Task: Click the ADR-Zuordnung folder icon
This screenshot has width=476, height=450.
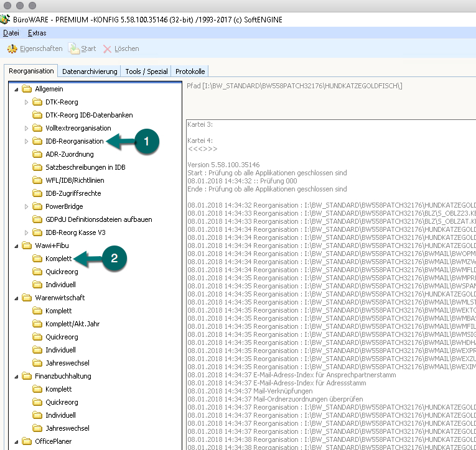Action: (37, 154)
